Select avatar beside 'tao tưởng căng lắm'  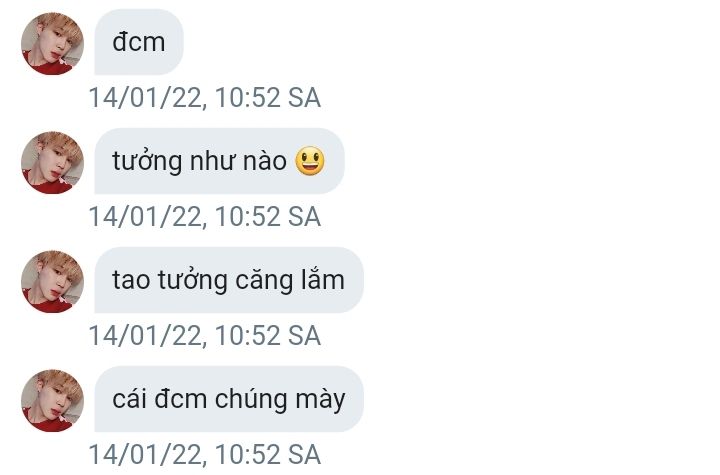click(52, 282)
